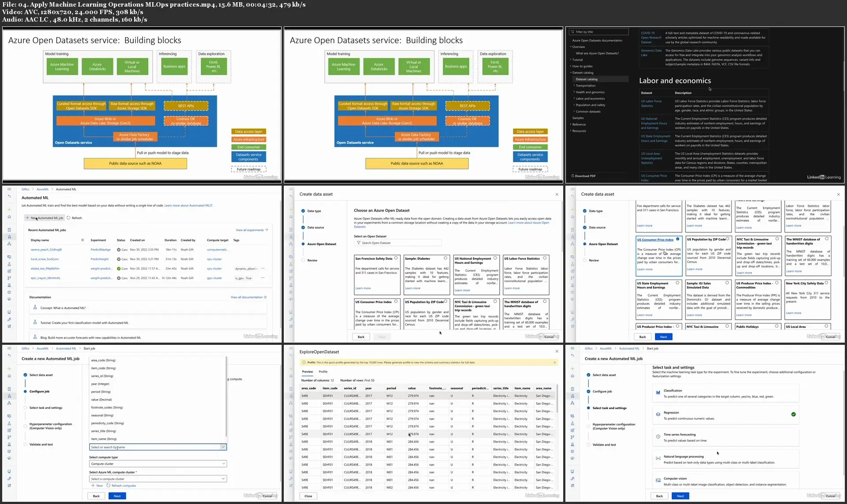Choose area_code (String) from column list

click(103, 360)
